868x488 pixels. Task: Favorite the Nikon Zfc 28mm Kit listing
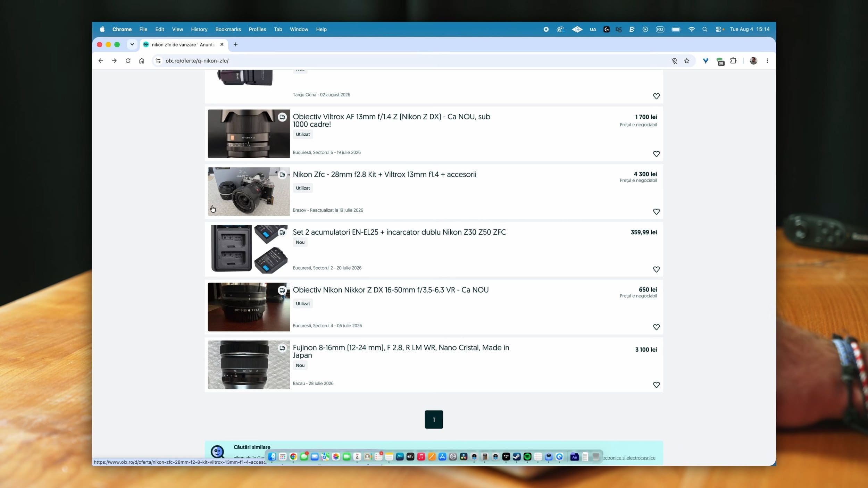pyautogui.click(x=656, y=212)
